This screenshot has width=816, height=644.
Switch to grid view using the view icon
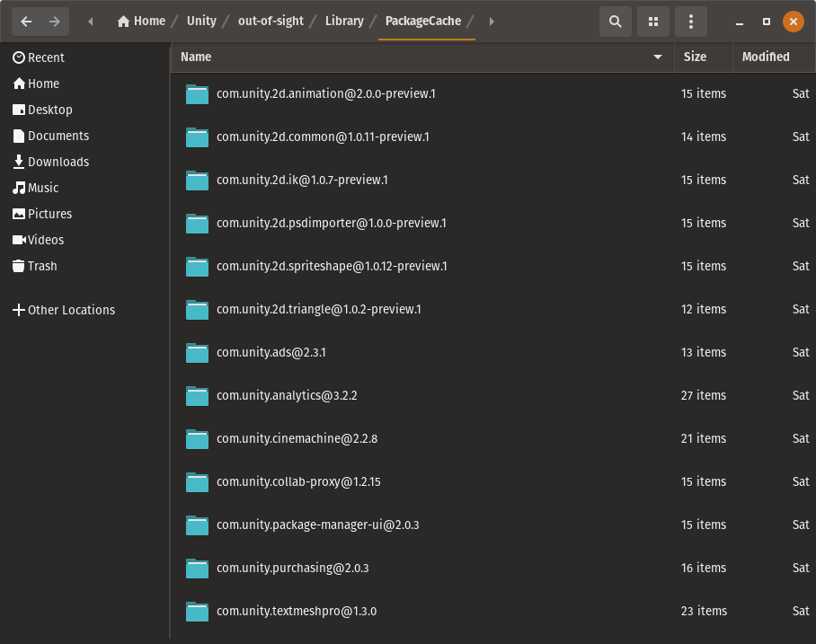652,21
